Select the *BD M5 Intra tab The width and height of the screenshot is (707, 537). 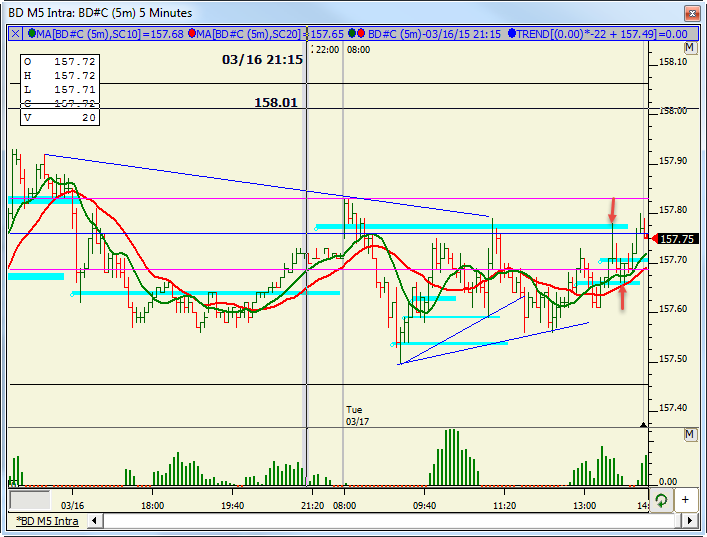pyautogui.click(x=47, y=521)
